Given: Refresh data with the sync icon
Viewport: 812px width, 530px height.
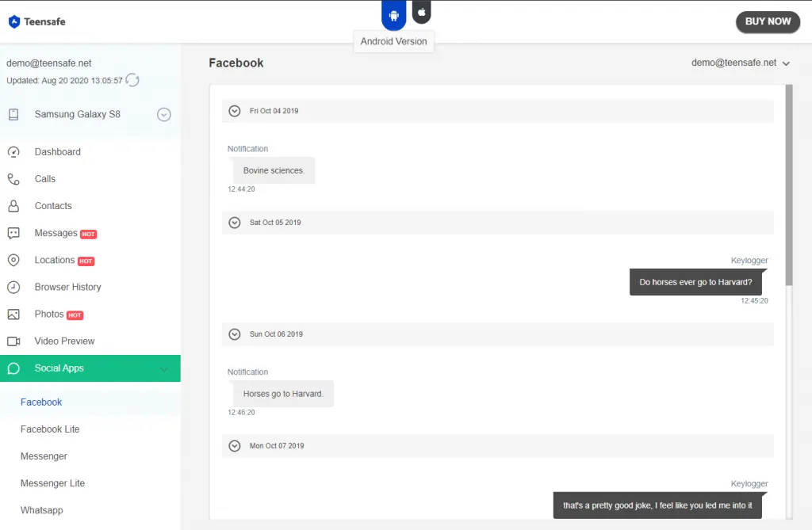Looking at the screenshot, I should (x=132, y=80).
